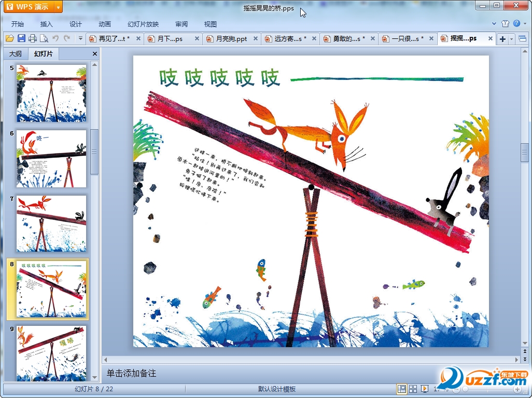The image size is (532, 398).
Task: Close the 一只很...s document tab
Action: click(431, 39)
